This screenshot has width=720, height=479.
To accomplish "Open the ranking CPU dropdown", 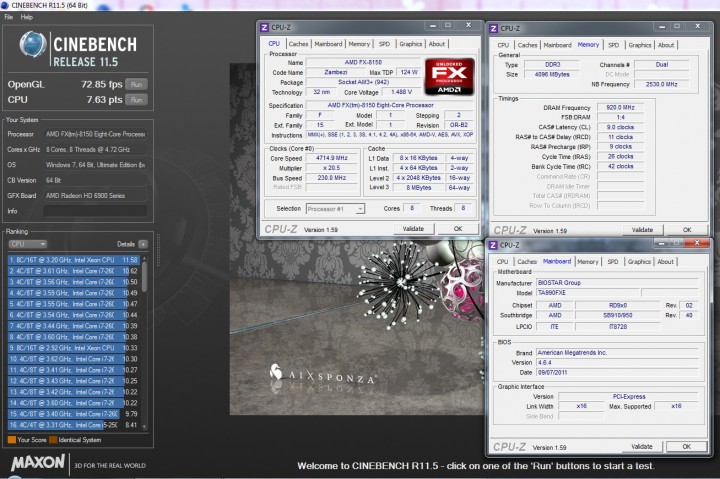I will pos(28,244).
